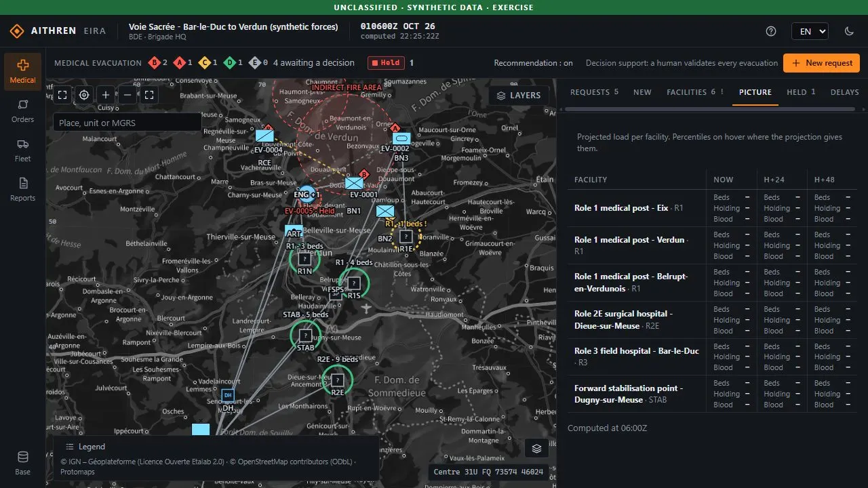Image resolution: width=868 pixels, height=488 pixels.
Task: Click the Computed at 06:00Z note
Action: coord(607,428)
